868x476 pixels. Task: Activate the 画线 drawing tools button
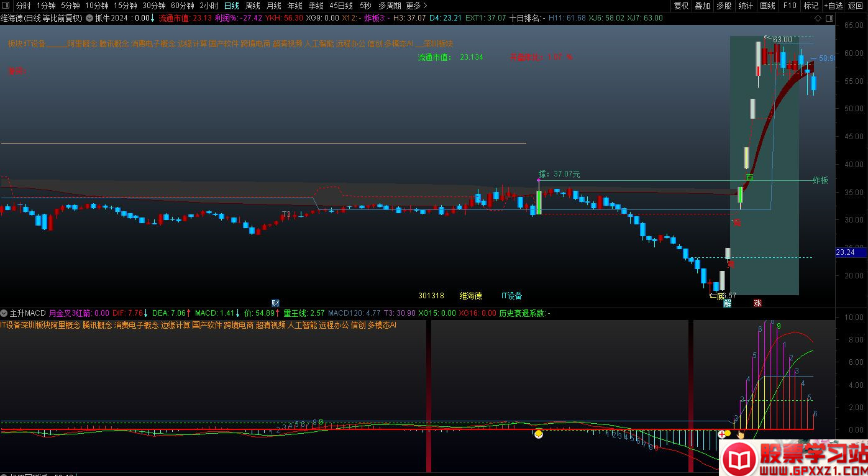tap(767, 6)
